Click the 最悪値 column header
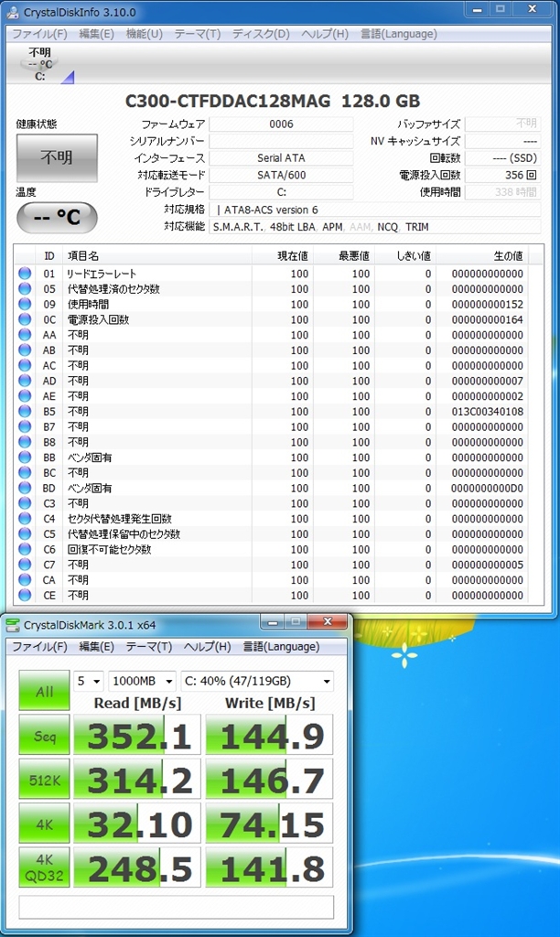Viewport: 560px width, 937px height. pyautogui.click(x=344, y=256)
